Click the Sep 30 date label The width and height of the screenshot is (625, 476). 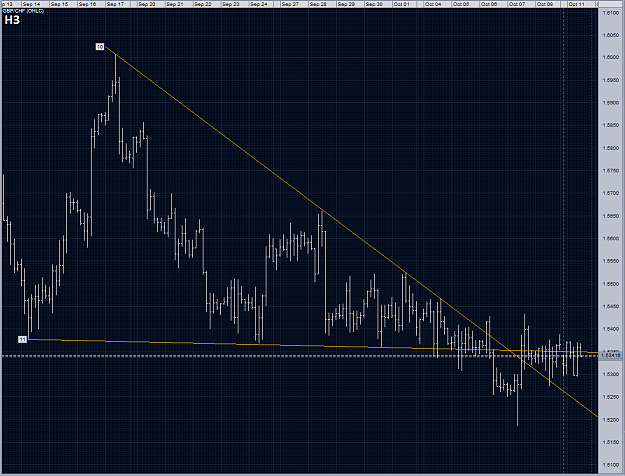click(x=373, y=4)
